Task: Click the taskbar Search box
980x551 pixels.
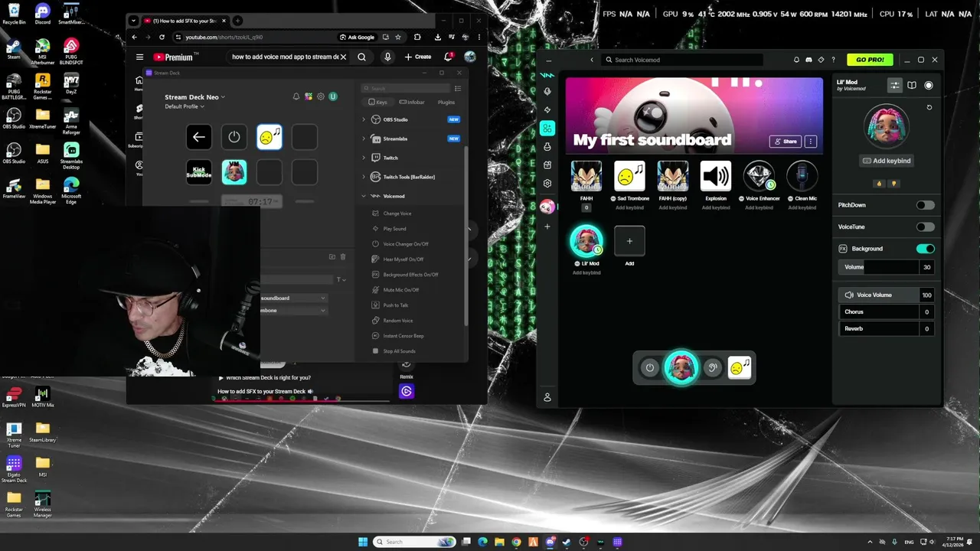Action: tap(414, 542)
